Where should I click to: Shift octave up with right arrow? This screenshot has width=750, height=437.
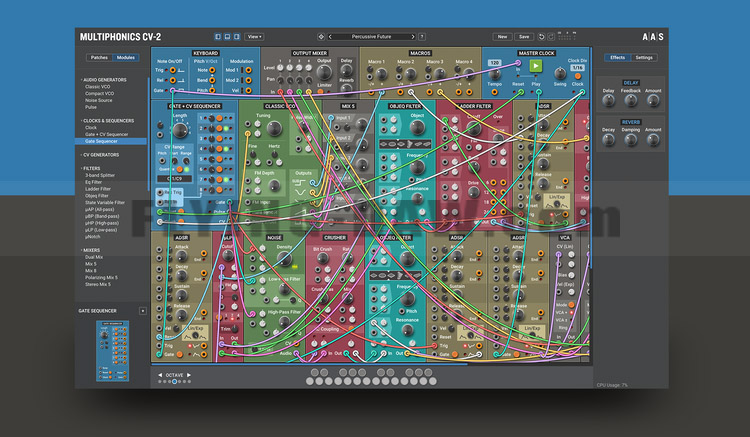click(x=189, y=375)
